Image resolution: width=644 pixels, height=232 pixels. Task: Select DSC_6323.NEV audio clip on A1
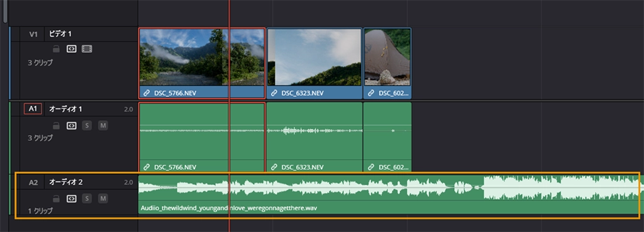point(314,137)
